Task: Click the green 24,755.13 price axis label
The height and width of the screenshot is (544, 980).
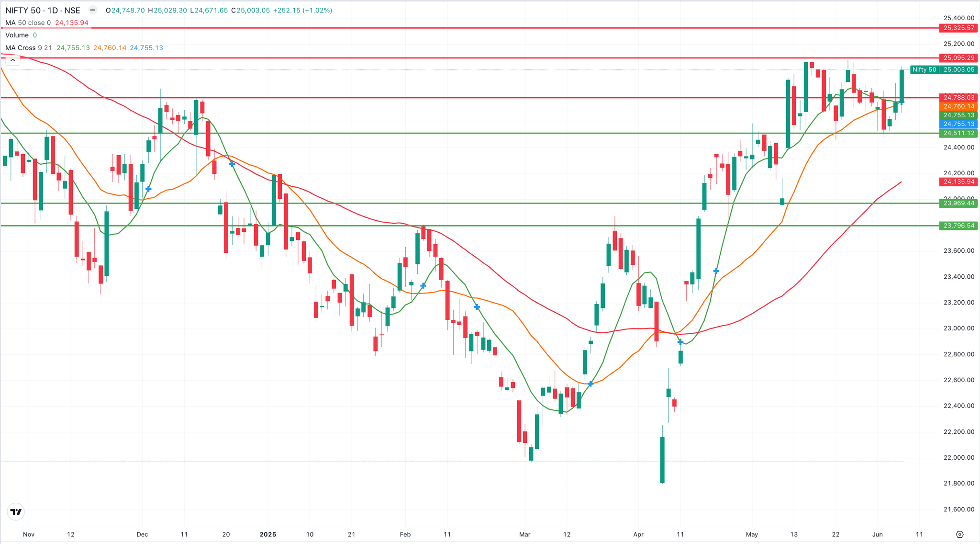Action: 958,115
